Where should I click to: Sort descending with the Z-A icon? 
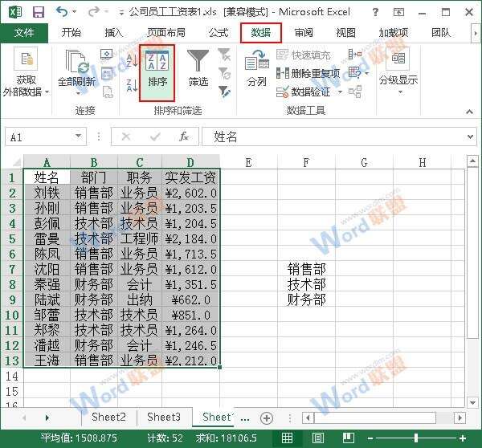(132, 85)
